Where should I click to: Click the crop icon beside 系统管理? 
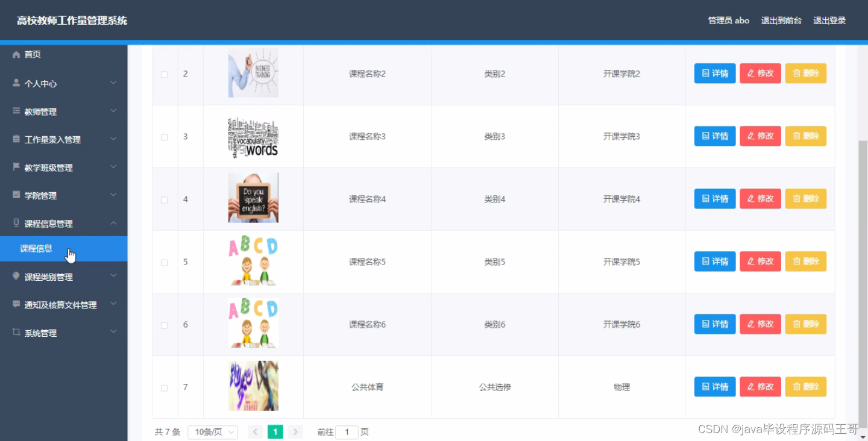(16, 332)
